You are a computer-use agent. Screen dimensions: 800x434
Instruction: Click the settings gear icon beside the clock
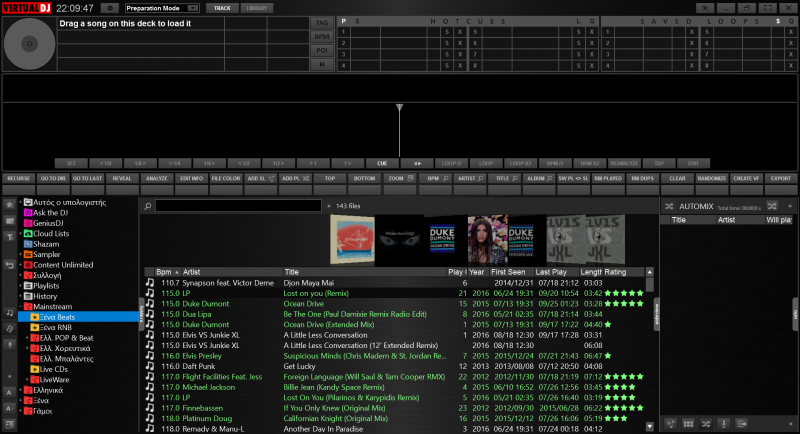point(109,8)
